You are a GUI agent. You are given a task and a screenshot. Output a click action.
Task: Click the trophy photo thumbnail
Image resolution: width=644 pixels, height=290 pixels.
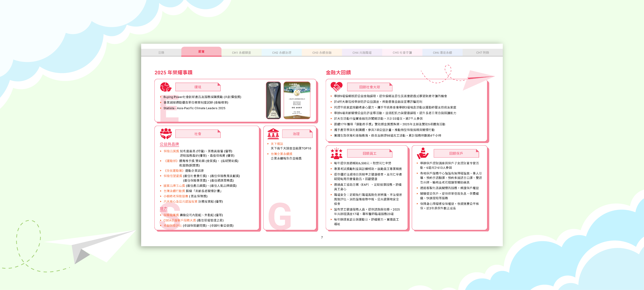(273, 100)
